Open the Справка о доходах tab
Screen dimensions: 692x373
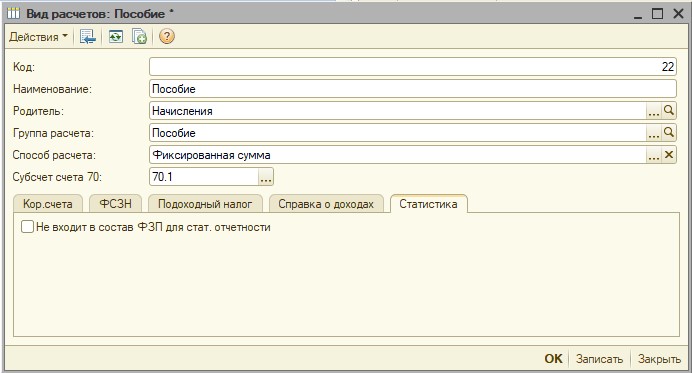[326, 204]
